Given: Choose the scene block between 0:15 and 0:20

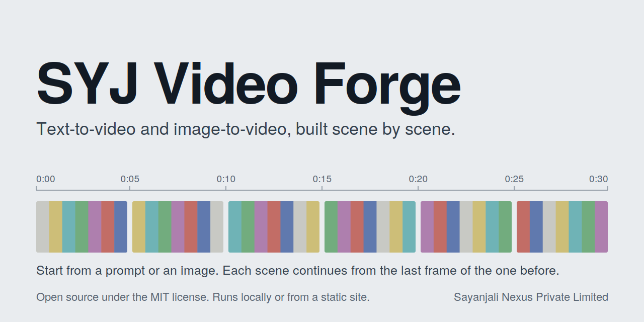Looking at the screenshot, I should 370,227.
